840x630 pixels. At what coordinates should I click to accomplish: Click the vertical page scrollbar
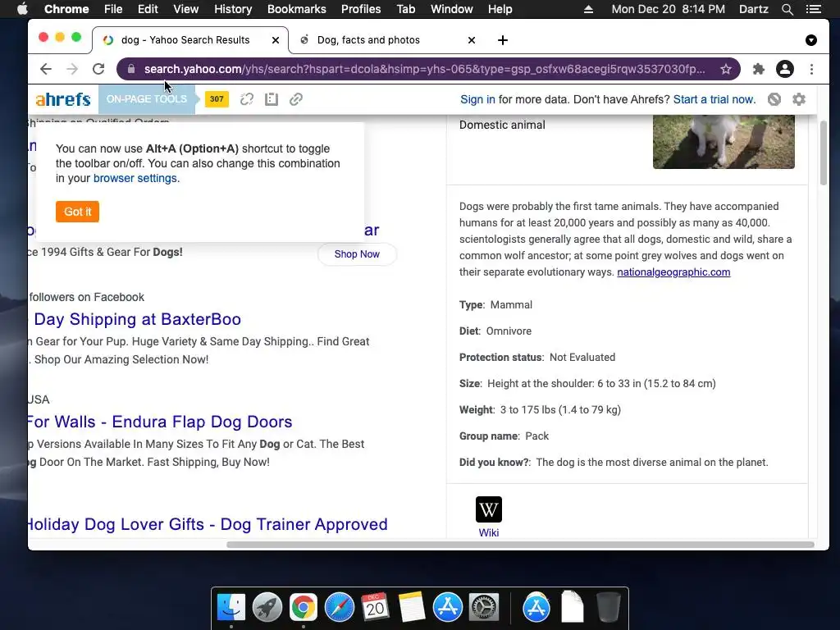point(824,153)
